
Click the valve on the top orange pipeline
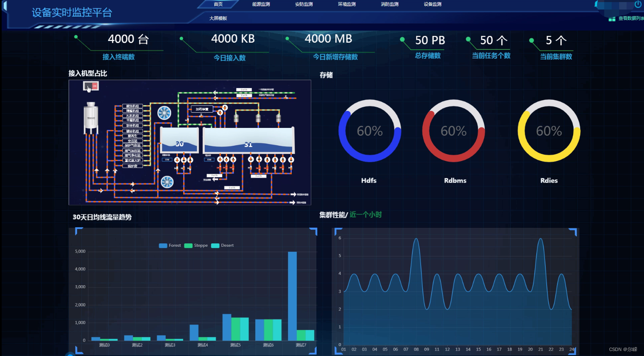click(x=286, y=97)
